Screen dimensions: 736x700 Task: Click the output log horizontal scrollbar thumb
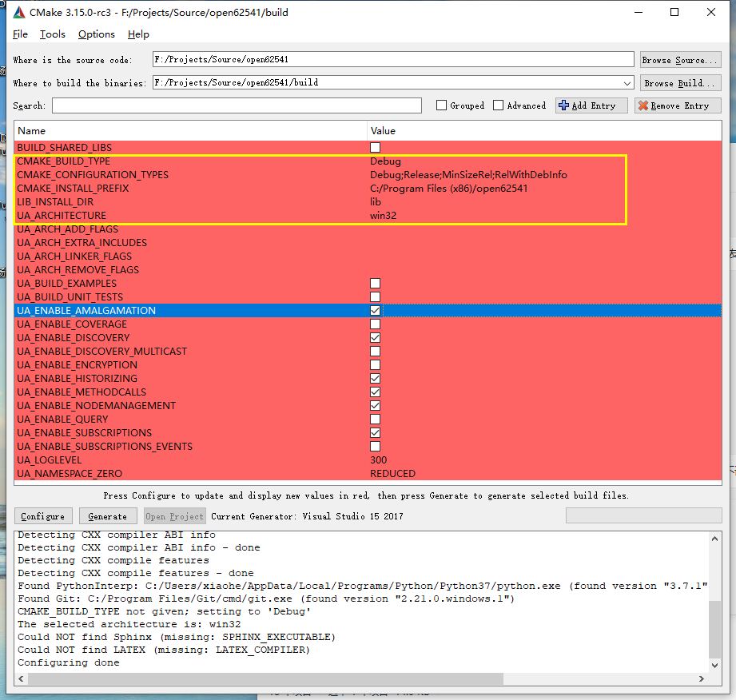265,679
